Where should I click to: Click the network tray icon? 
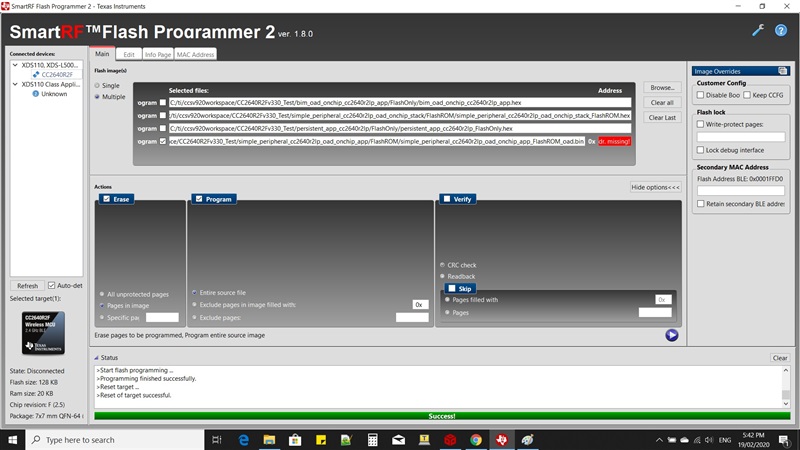[x=696, y=440]
